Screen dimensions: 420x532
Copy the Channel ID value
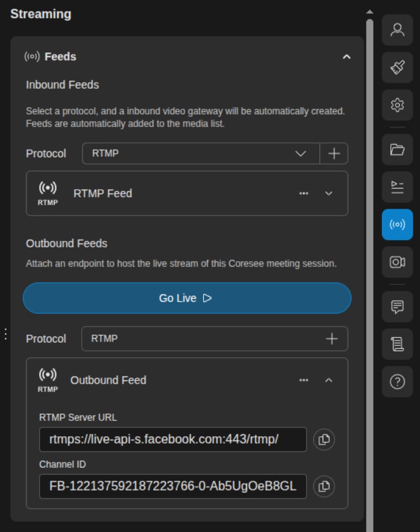pos(324,486)
